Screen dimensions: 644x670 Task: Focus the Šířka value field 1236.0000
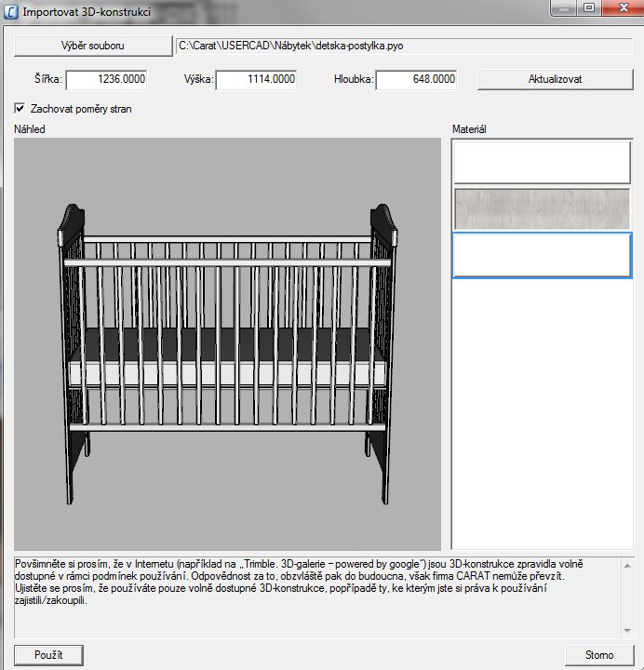(x=106, y=79)
